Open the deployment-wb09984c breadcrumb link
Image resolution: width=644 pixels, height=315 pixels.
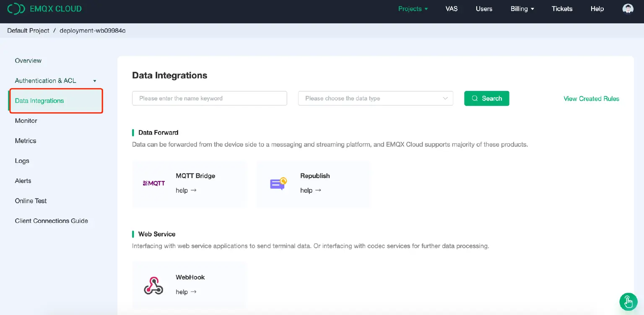point(92,30)
